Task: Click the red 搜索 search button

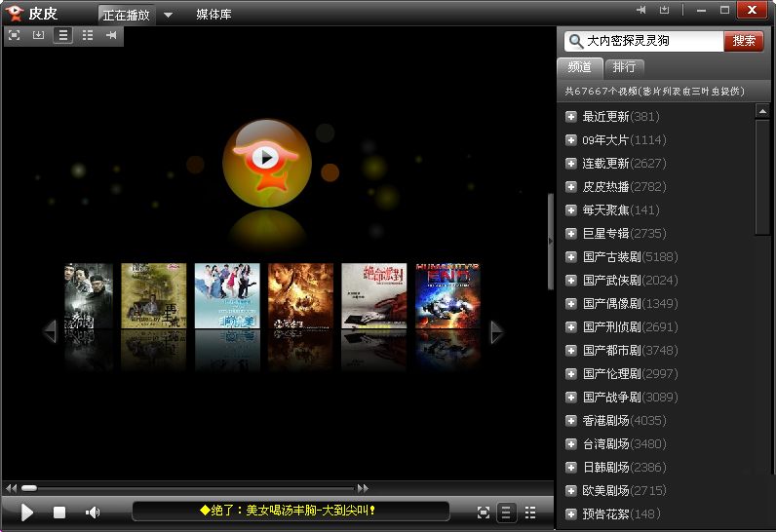Action: click(744, 41)
